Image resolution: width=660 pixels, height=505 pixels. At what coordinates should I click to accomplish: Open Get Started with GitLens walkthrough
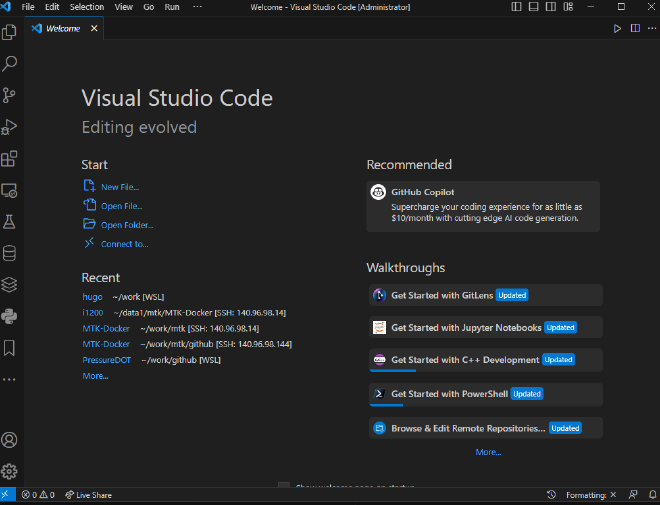(486, 295)
